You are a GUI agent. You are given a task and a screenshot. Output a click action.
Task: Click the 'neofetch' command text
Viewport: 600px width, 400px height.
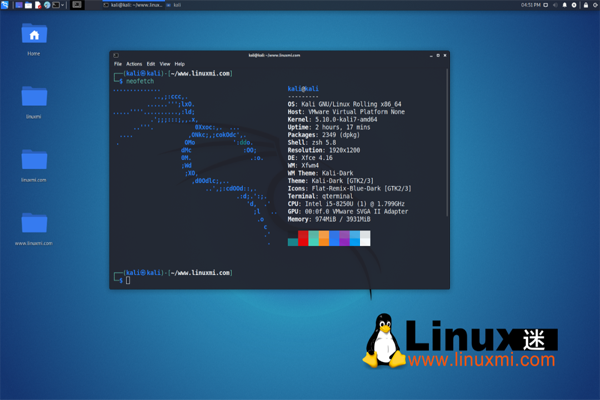click(140, 81)
